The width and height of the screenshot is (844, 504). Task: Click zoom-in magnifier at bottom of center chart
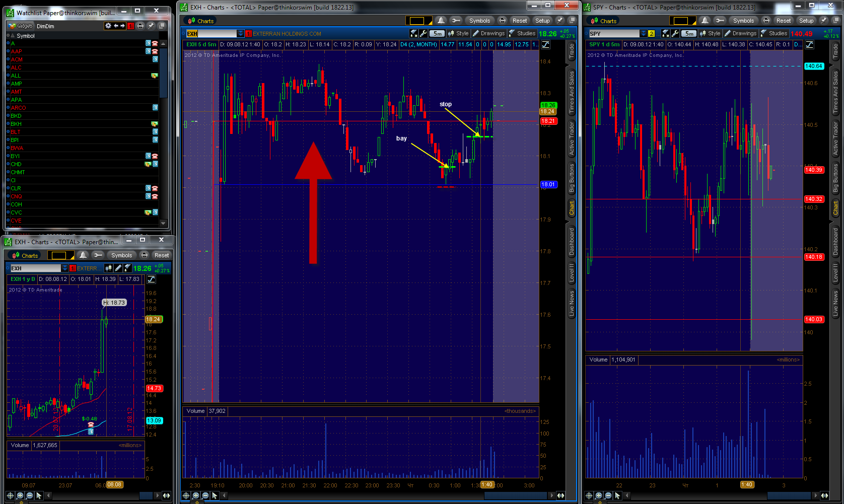(196, 495)
